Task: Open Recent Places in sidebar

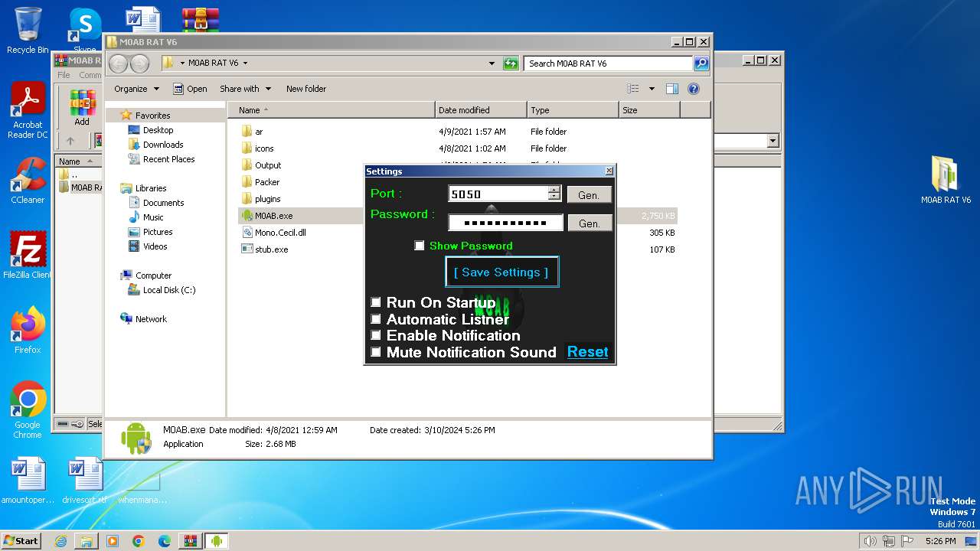Action: click(168, 159)
